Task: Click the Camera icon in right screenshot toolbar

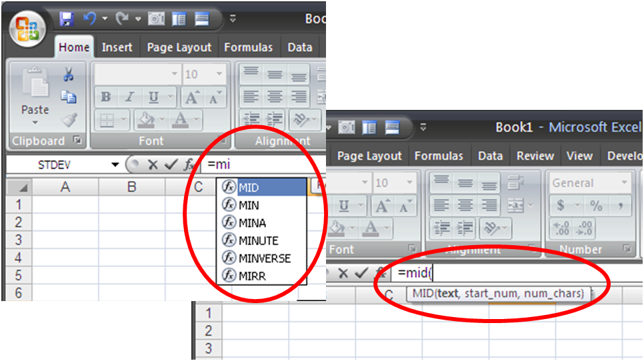Action: click(x=346, y=128)
